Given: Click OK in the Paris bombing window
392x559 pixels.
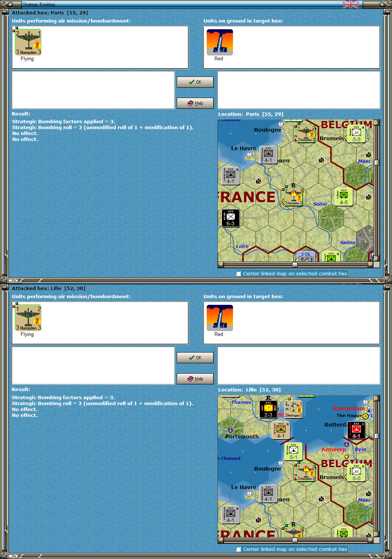Looking at the screenshot, I should (x=195, y=82).
